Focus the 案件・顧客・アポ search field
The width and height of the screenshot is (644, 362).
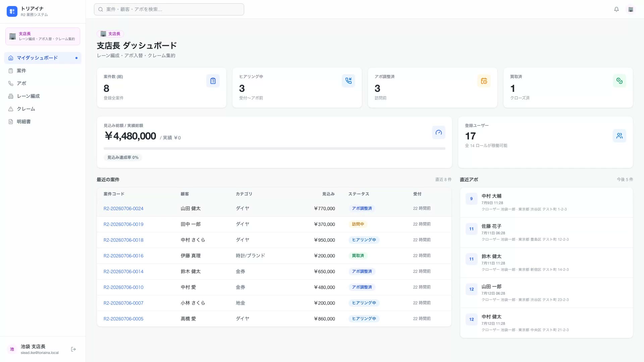(x=169, y=9)
